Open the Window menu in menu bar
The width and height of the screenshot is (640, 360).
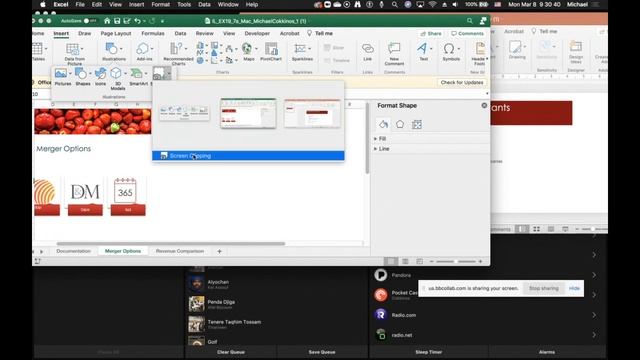tap(228, 4)
